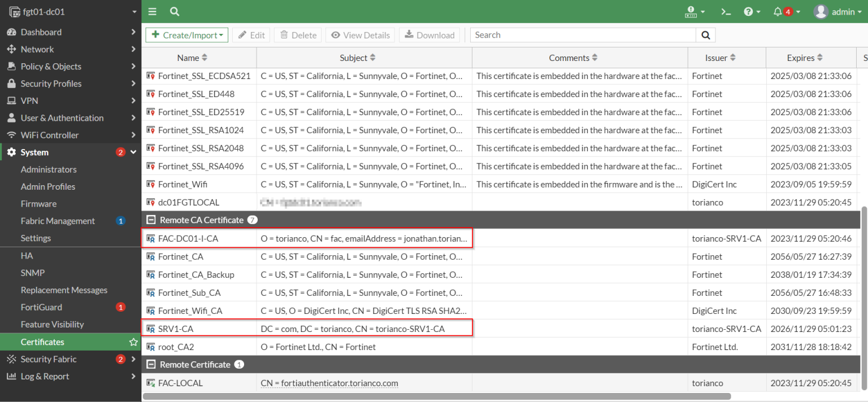Click the Security Fabric sidebar icon
868x402 pixels.
(11, 359)
